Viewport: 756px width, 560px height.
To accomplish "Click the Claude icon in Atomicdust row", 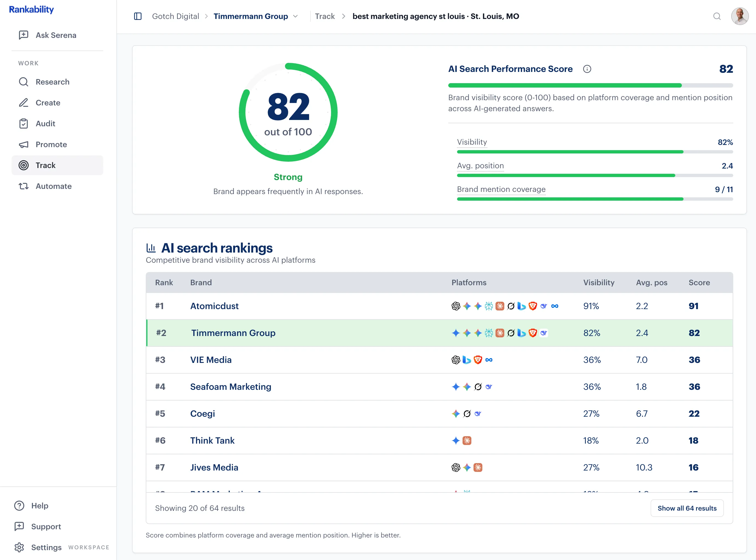I will click(500, 306).
